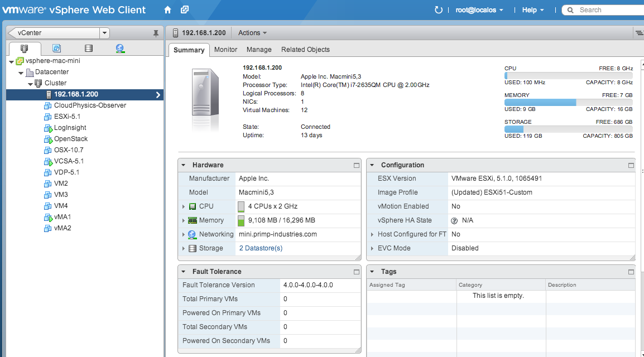Viewport: 644px width, 357px height.
Task: Minimize the Configuration panel
Action: (x=631, y=165)
